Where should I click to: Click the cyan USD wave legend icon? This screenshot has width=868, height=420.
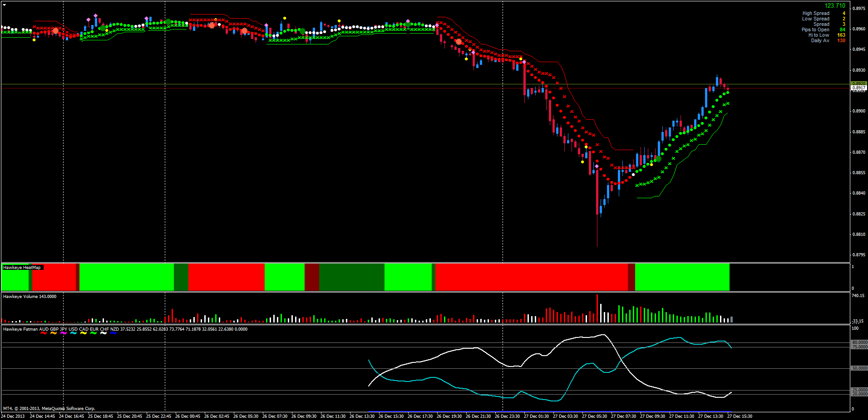[x=74, y=333]
